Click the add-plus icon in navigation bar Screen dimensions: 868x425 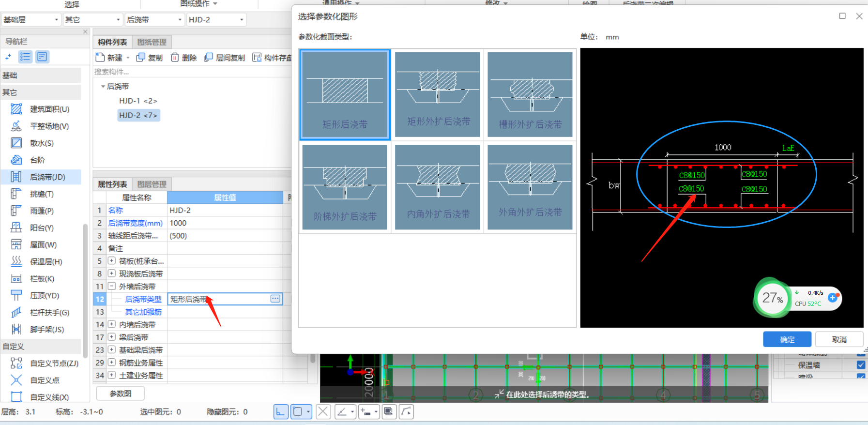(x=8, y=57)
